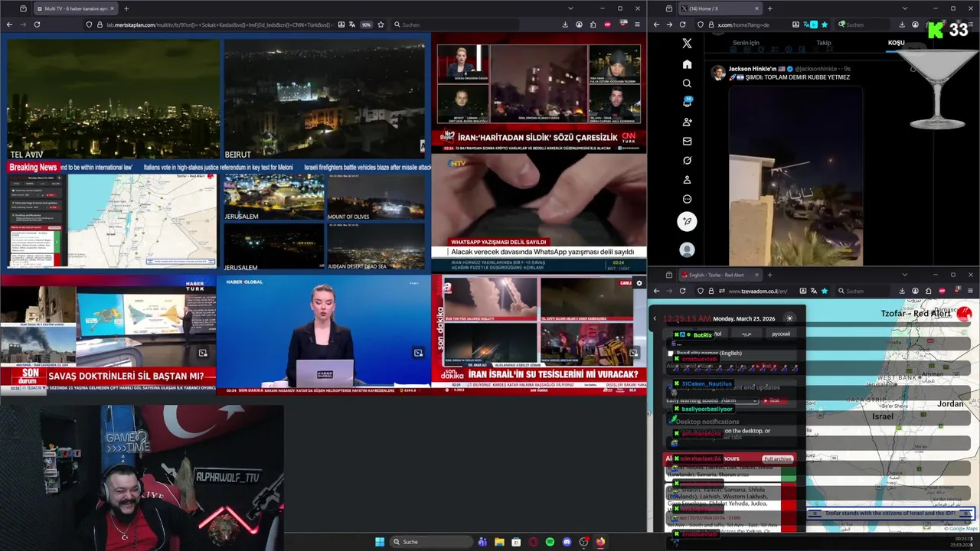Viewport: 980px width, 551px height.
Task: Open Discord from the taskbar
Action: pos(567,542)
